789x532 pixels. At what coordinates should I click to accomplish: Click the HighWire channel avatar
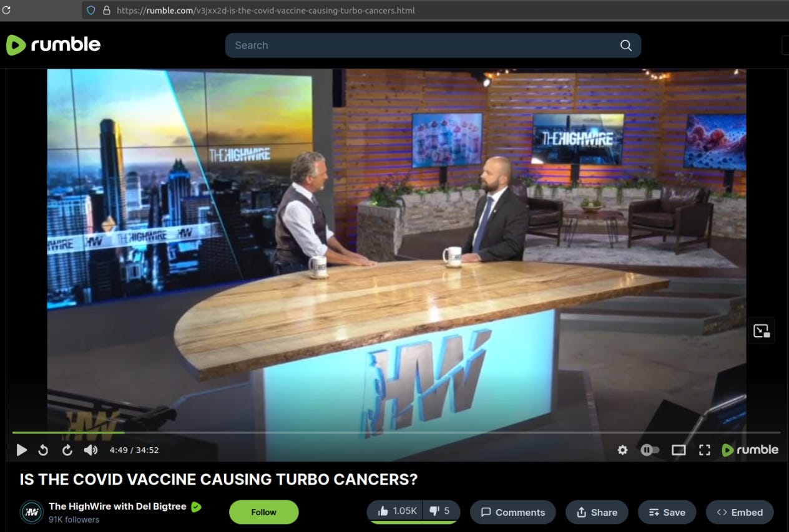point(31,512)
